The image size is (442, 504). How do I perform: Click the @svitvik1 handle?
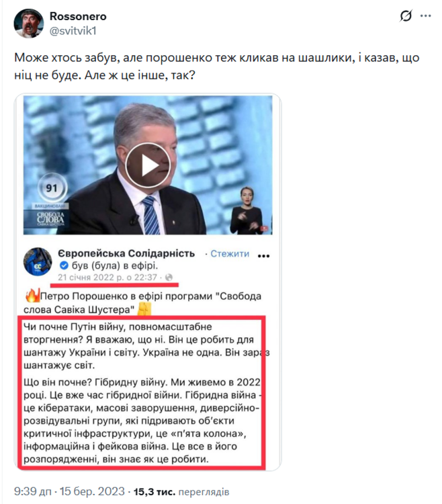(73, 31)
